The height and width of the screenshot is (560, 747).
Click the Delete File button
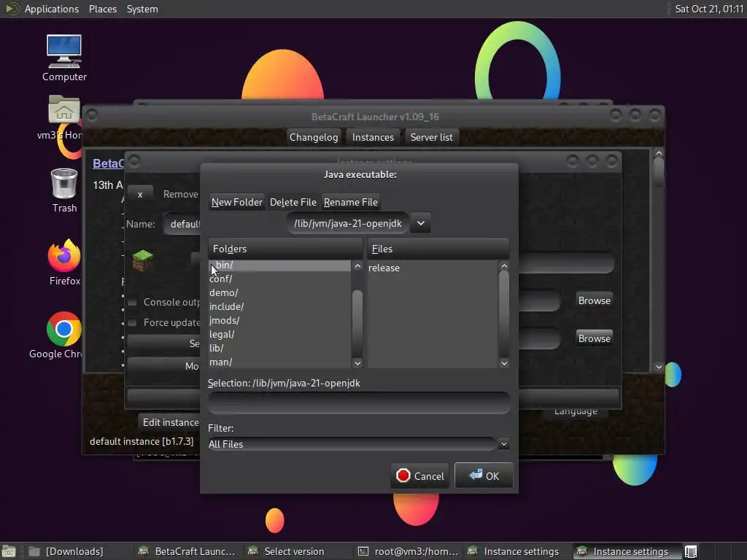[x=293, y=202]
